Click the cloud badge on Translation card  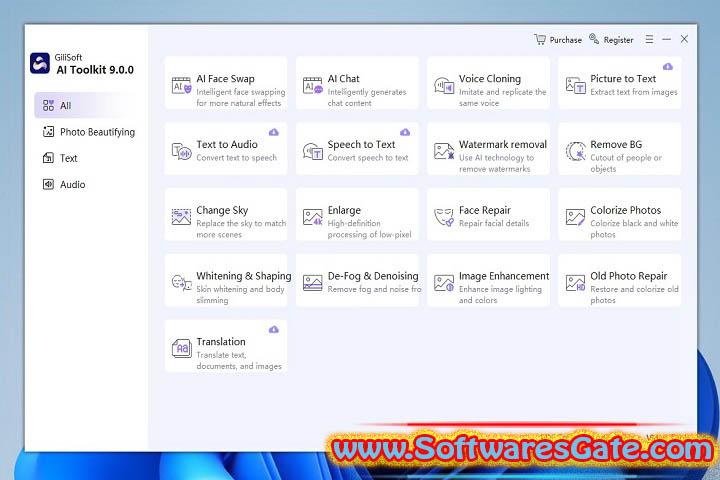274,329
